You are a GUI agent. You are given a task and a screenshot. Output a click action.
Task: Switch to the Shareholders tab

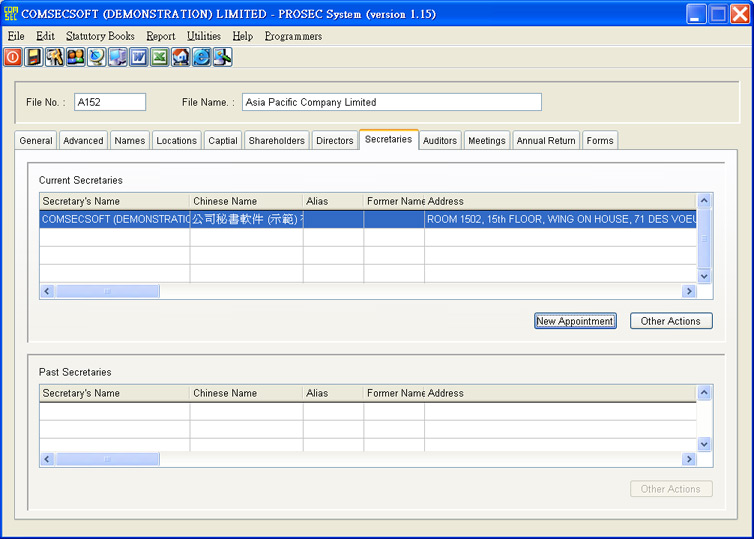tap(276, 141)
